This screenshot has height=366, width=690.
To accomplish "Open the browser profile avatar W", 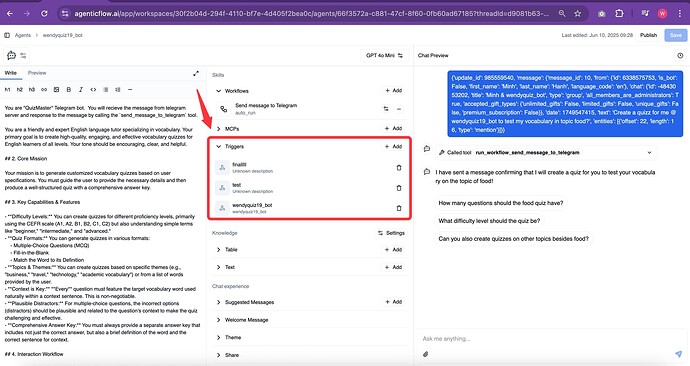I will 662,14.
